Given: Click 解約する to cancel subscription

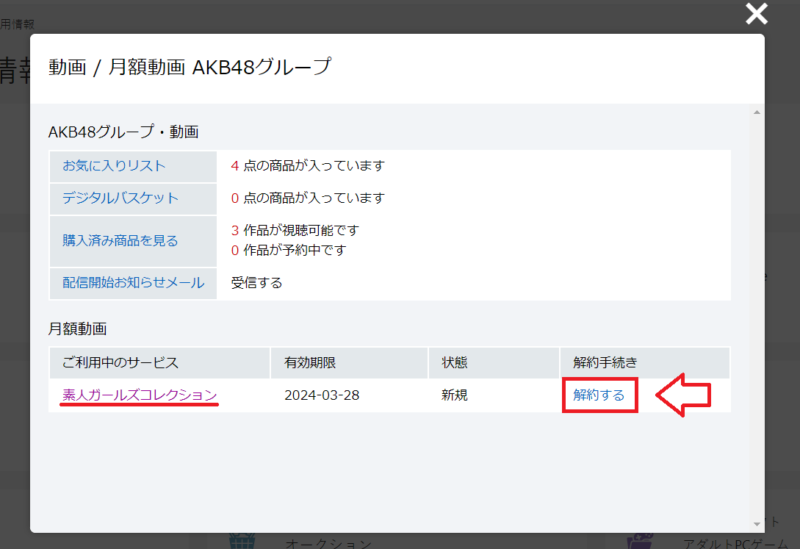Looking at the screenshot, I should point(598,395).
